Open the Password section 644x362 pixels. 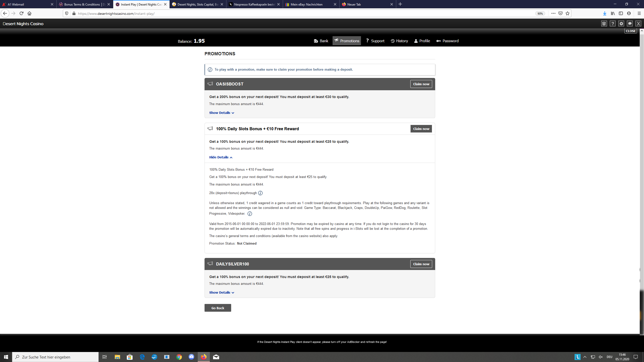(x=448, y=41)
